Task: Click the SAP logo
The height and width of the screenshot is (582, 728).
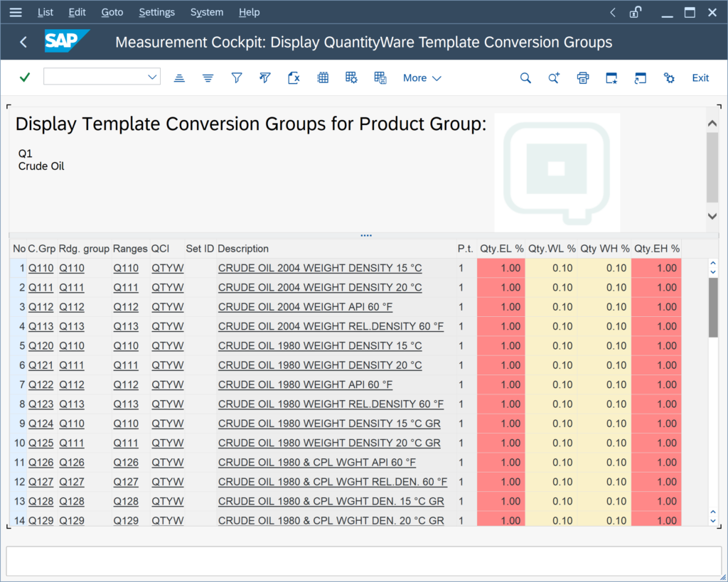Action: (66, 41)
